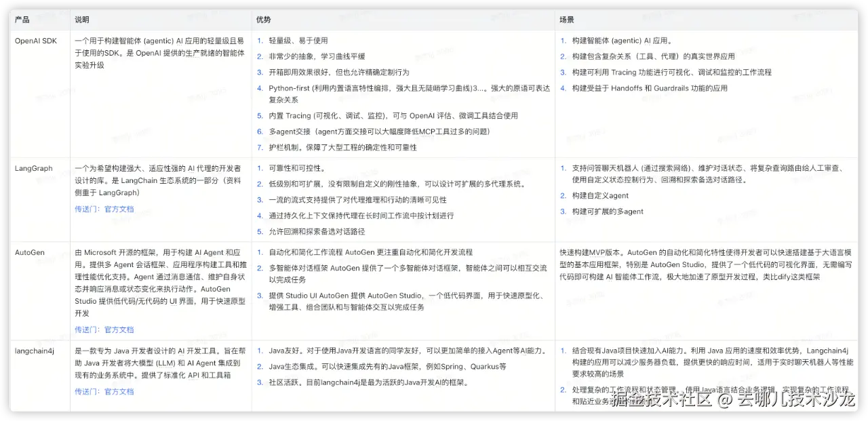Click the scenario text 快速构建MVP版本
The width and height of the screenshot is (868, 421).
click(706, 264)
